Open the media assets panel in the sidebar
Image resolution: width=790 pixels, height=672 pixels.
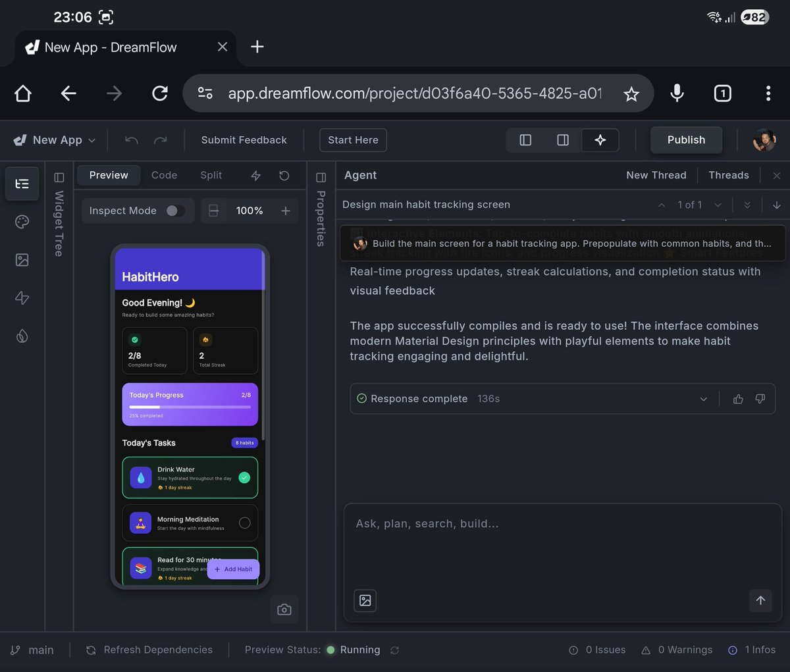tap(22, 259)
